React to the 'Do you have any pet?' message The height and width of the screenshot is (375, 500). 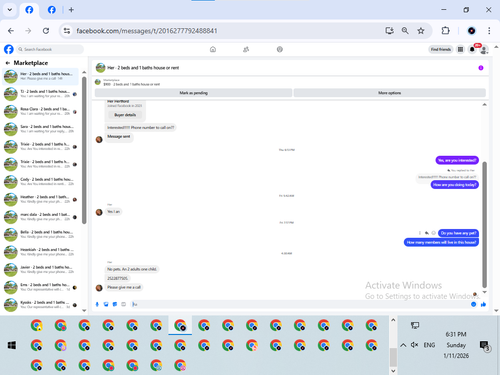(x=433, y=233)
